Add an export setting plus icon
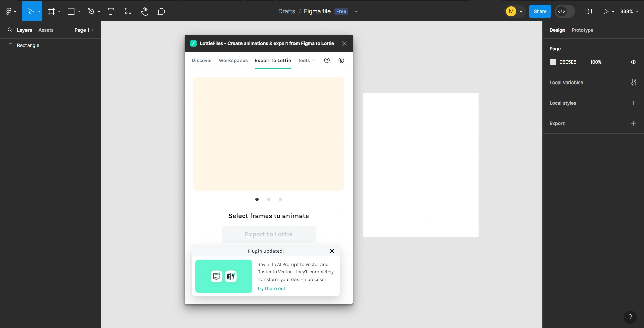Viewport: 644px width, 328px height. [634, 123]
